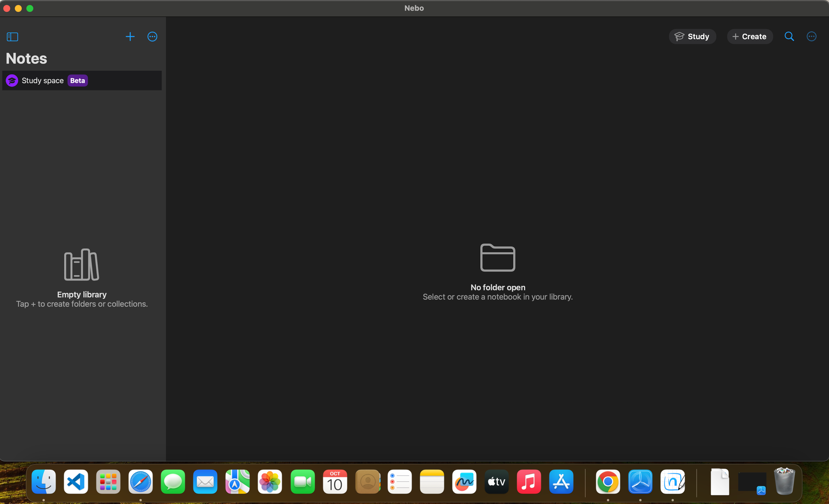Open Google Chrome from the Dock

click(x=608, y=482)
